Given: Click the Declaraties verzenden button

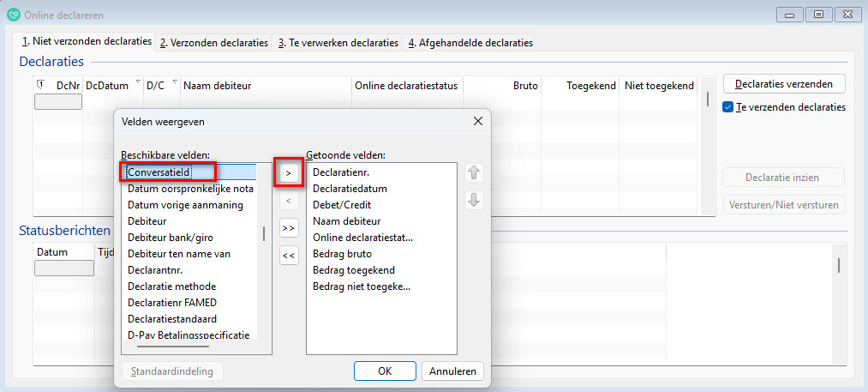Looking at the screenshot, I should pos(784,83).
